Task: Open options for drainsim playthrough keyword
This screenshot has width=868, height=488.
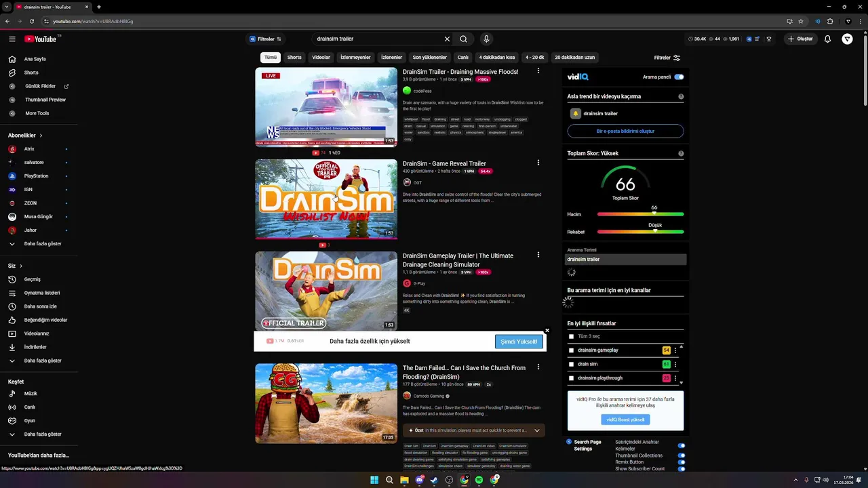Action: [x=675, y=378]
